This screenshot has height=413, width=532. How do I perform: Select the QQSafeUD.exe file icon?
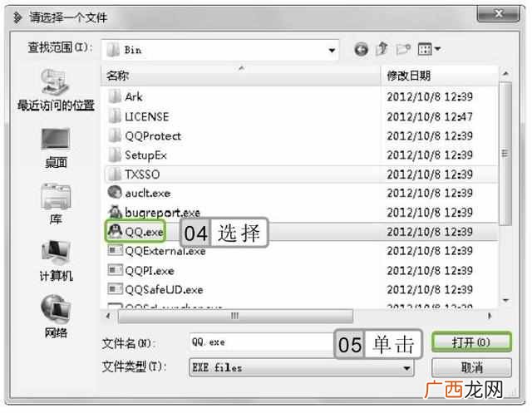coord(115,289)
